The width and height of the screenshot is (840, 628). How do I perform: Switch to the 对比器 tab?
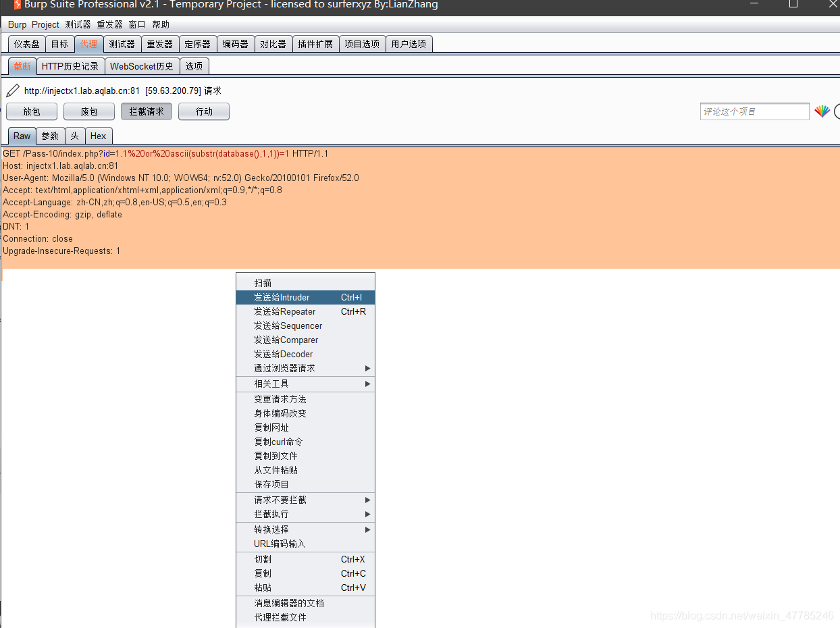[273, 44]
